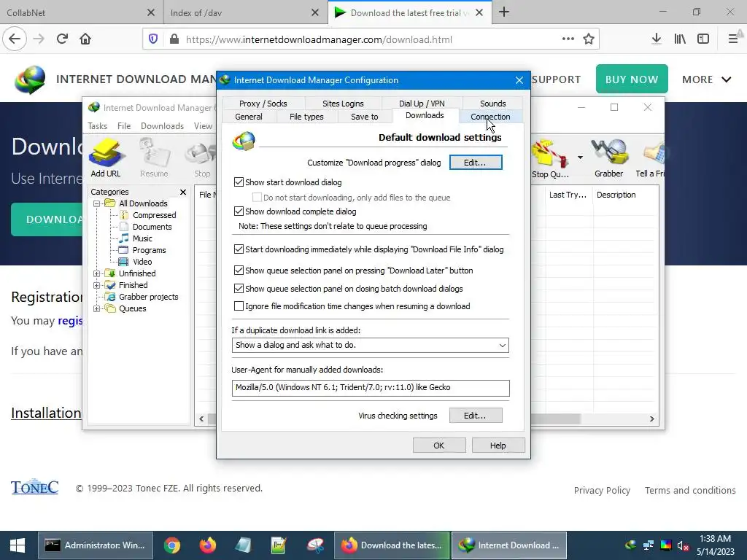This screenshot has width=747, height=560.
Task: Open page actions three-dots menu
Action: click(x=568, y=39)
